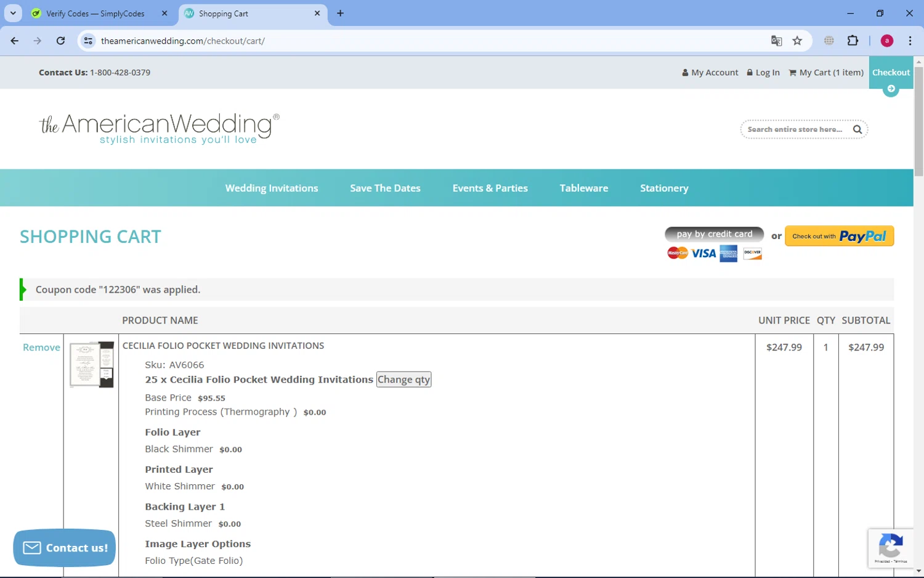Close the Shopping Cart tab
Screen dimensions: 924x578
coord(317,13)
